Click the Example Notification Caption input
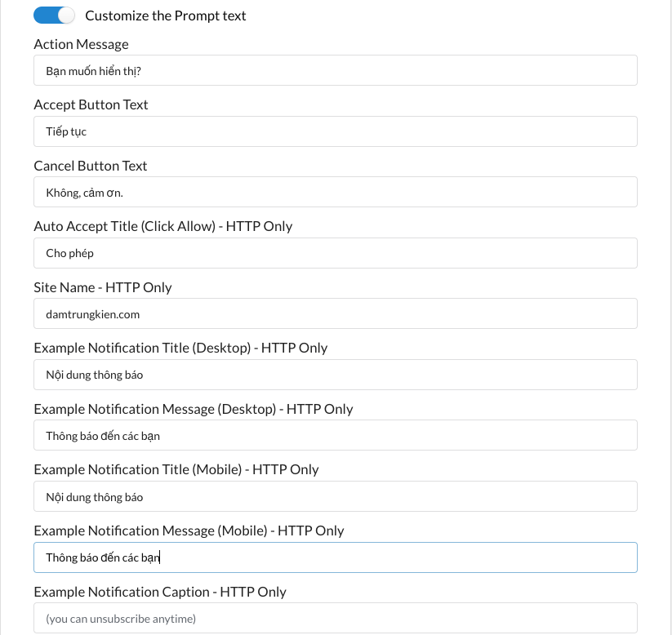Image resolution: width=672 pixels, height=635 pixels. pyautogui.click(x=335, y=619)
